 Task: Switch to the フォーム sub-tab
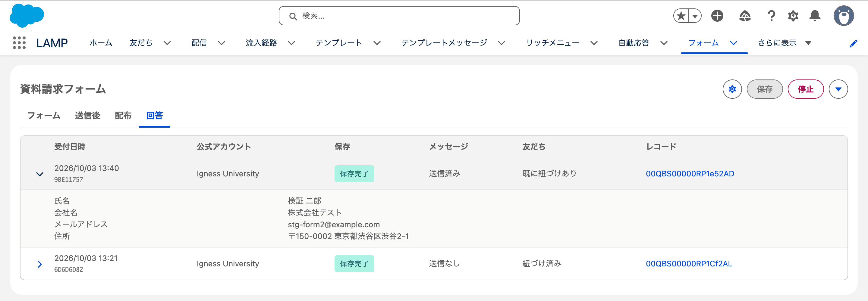[x=44, y=116]
